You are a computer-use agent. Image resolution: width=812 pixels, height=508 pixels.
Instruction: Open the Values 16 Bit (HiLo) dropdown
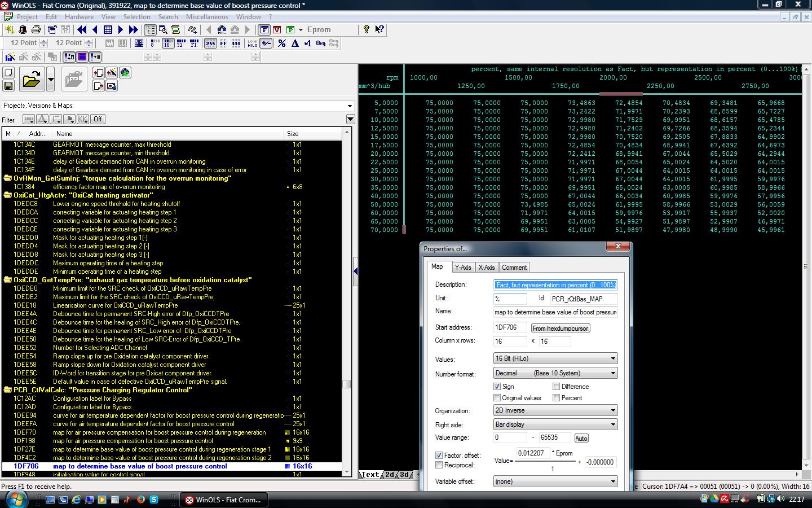(555, 358)
